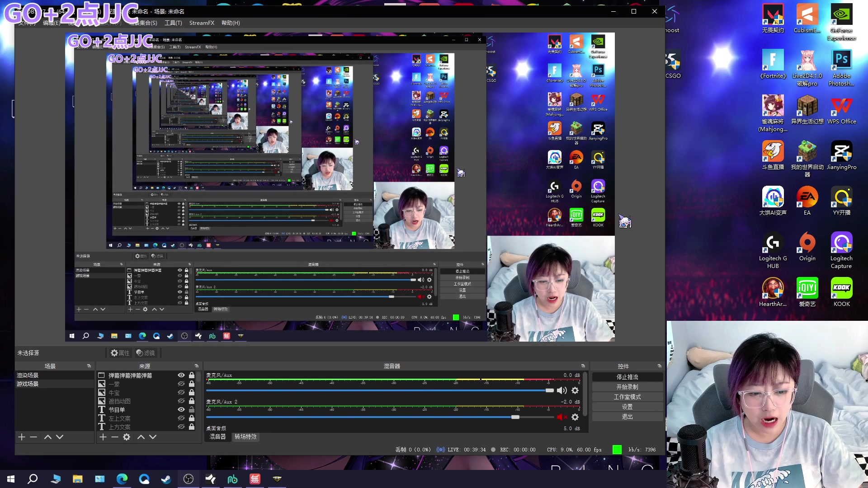The image size is (868, 488).
Task: Mute the 麦克风/Aux speaker icon
Action: pos(561,390)
